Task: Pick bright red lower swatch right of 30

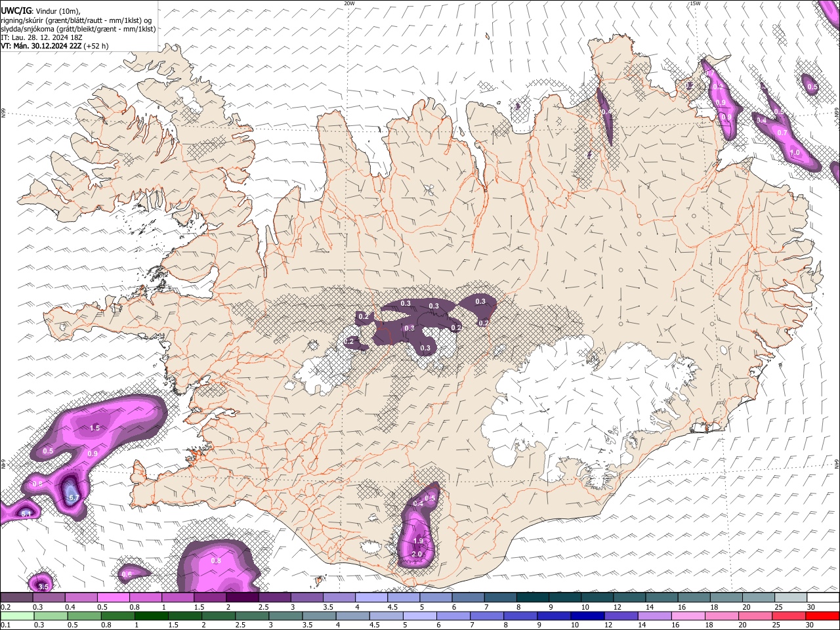Action: click(824, 616)
